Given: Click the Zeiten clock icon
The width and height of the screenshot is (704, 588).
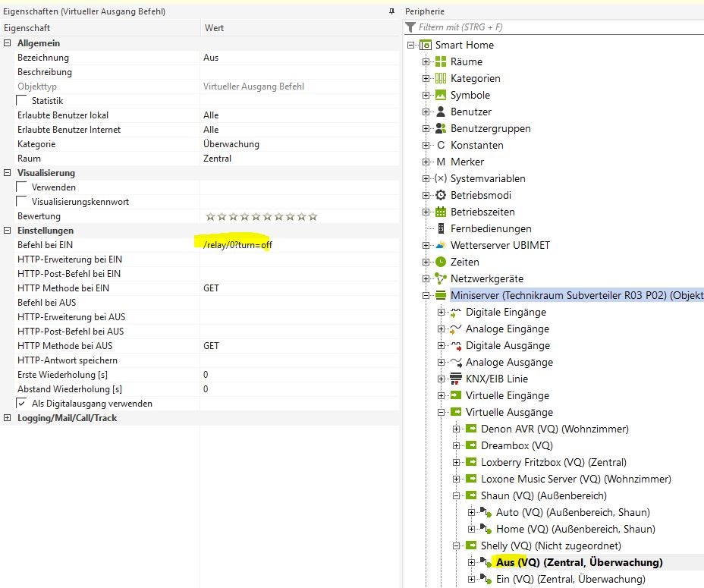Looking at the screenshot, I should point(441,262).
